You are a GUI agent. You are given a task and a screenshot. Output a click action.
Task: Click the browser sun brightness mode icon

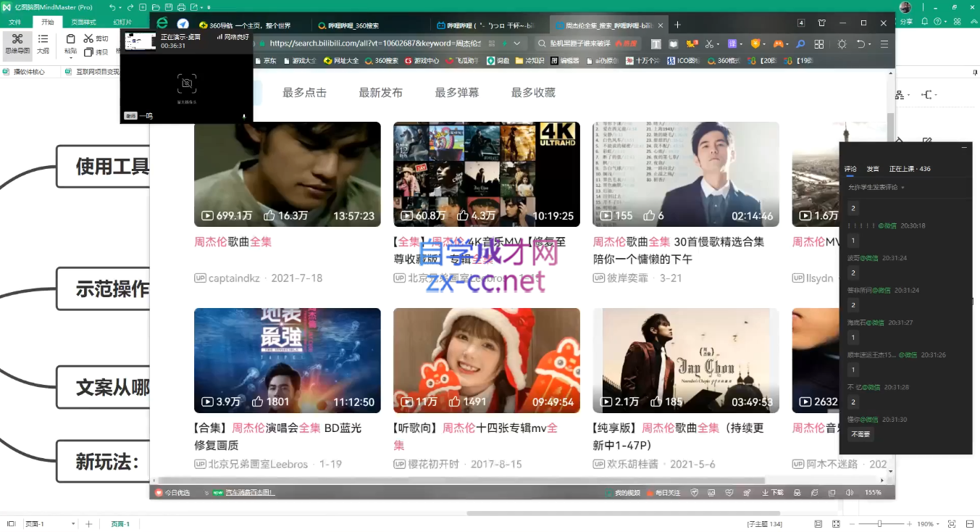pyautogui.click(x=842, y=43)
